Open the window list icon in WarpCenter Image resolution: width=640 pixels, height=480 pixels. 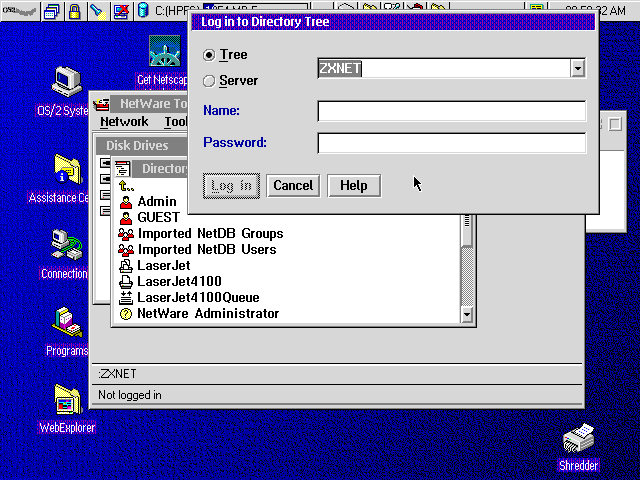point(52,11)
